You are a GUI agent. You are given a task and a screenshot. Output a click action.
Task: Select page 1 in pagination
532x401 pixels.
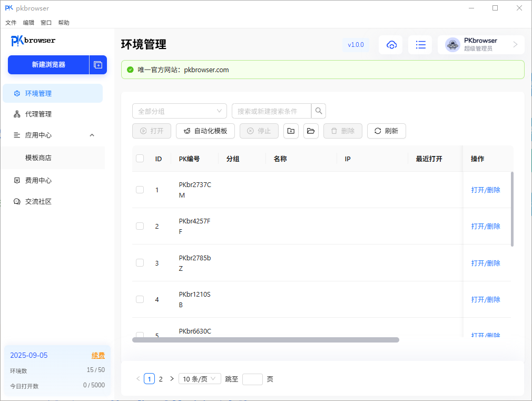coord(149,378)
